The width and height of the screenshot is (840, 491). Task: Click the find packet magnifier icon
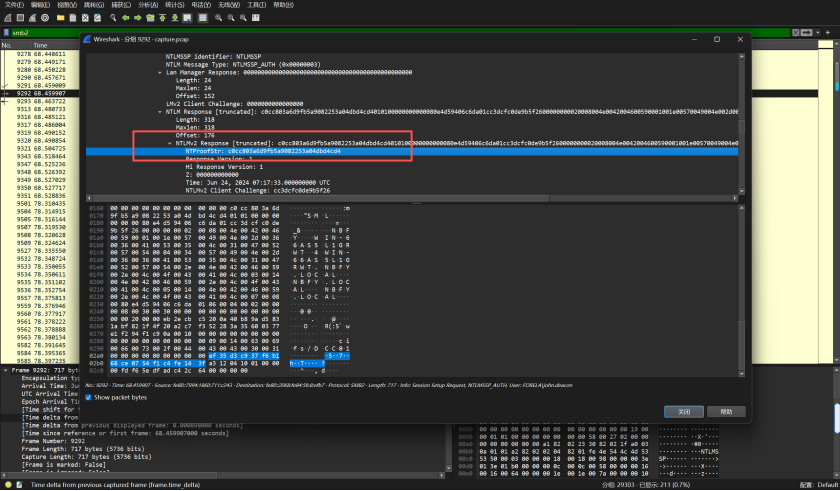click(x=111, y=17)
